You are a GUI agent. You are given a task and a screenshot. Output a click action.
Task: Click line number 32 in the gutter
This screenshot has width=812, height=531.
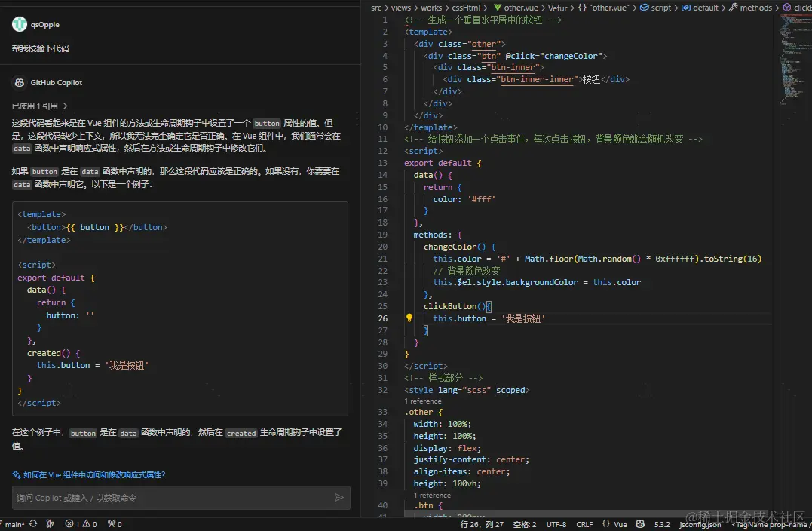click(x=382, y=389)
